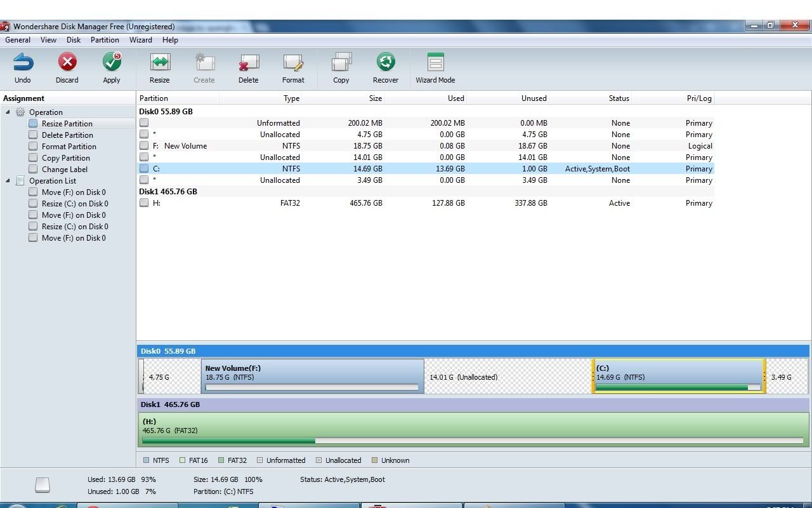The height and width of the screenshot is (508, 812).
Task: Click icon of 14.01 GB Unallocated row
Action: coord(144,157)
